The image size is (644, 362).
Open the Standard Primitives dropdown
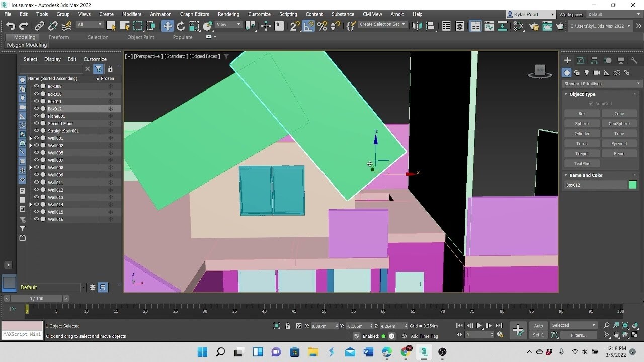602,84
